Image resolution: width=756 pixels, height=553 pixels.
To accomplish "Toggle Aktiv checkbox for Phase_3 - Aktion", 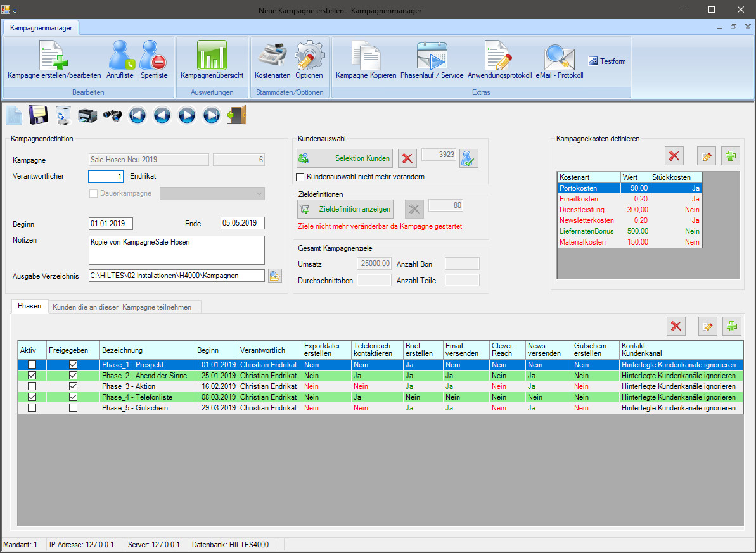I will pyautogui.click(x=32, y=386).
